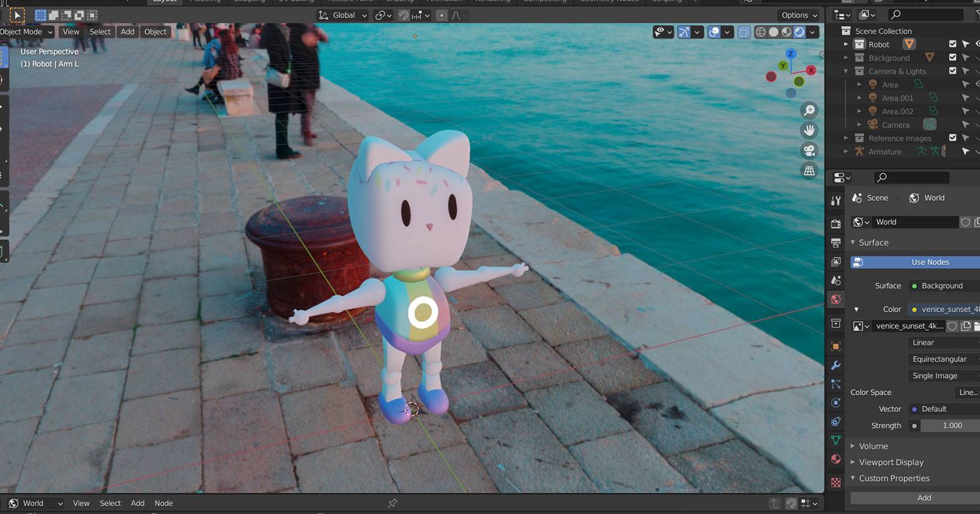Open the viewport View menu
Screen dimensions: 980x514
coord(71,32)
